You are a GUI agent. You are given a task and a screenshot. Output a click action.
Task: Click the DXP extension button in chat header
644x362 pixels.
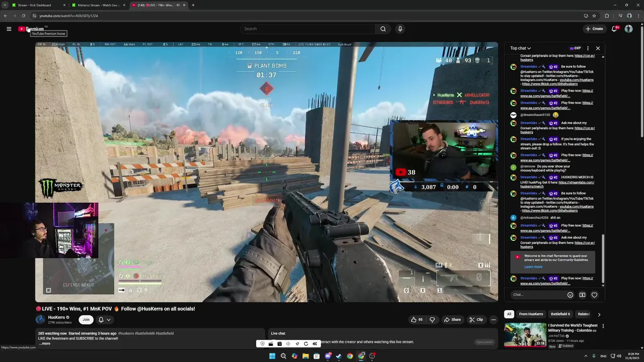575,48
